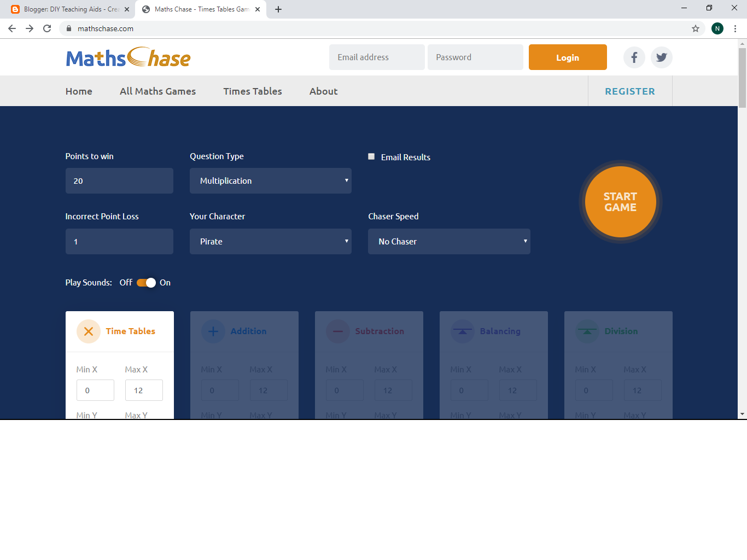Go back with browser back arrow
The height and width of the screenshot is (560, 747).
(12, 28)
